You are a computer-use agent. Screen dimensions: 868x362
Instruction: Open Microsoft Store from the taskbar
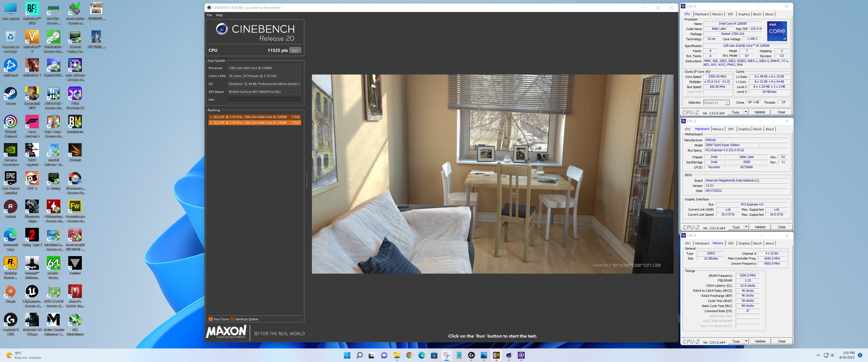pos(434,355)
